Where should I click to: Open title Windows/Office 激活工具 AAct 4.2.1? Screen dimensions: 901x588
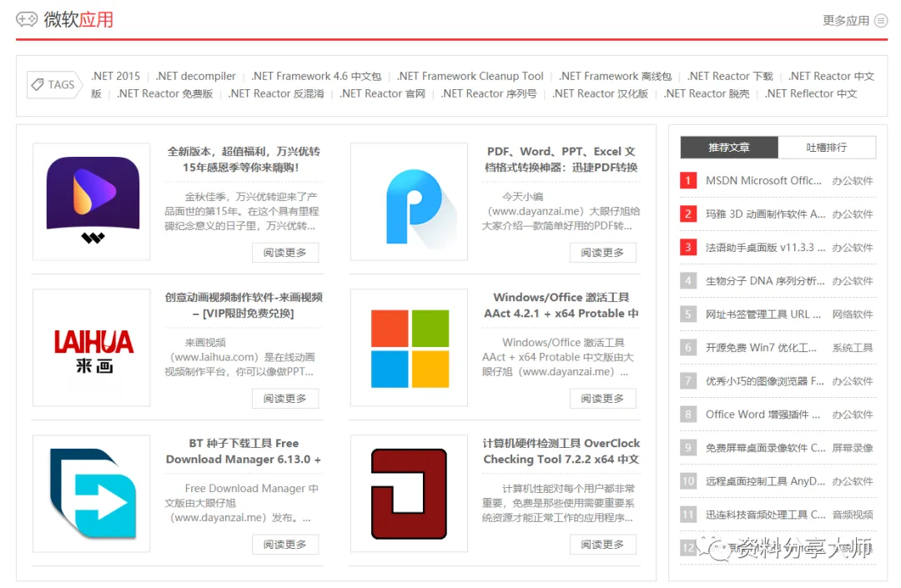click(x=561, y=305)
